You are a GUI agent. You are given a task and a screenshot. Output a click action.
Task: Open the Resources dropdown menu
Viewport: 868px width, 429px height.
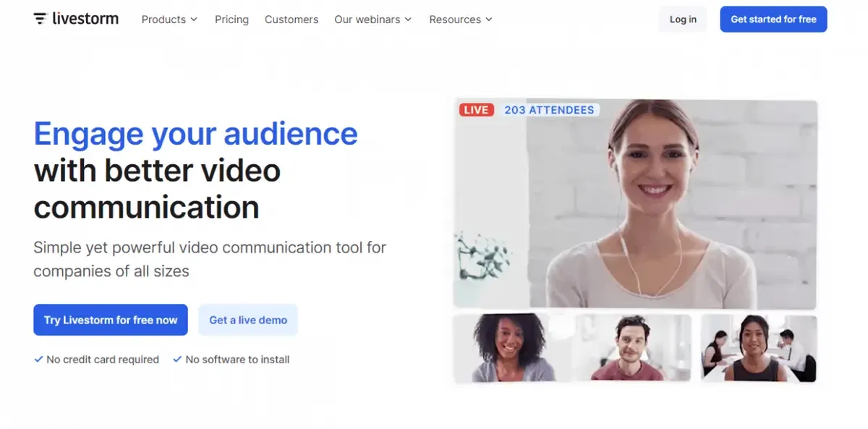point(461,20)
